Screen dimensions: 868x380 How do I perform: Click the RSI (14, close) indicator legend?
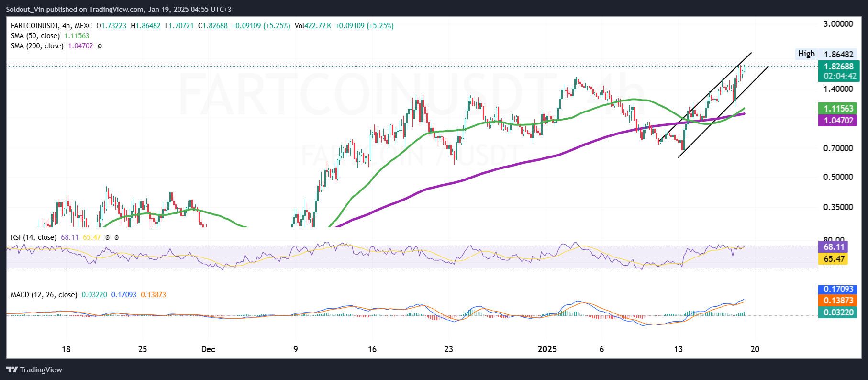[33, 237]
